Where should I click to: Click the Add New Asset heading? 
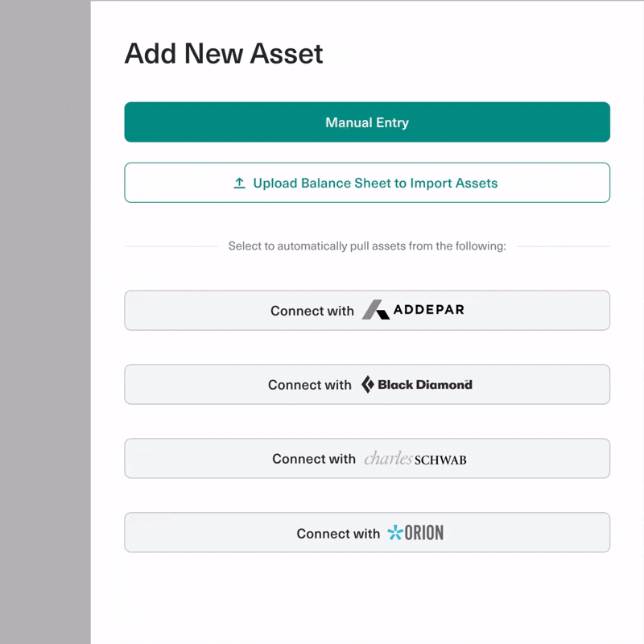(224, 53)
